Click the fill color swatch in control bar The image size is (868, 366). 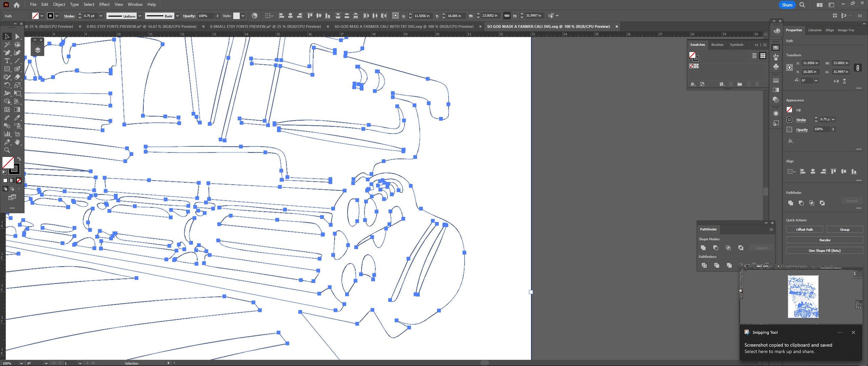[35, 16]
